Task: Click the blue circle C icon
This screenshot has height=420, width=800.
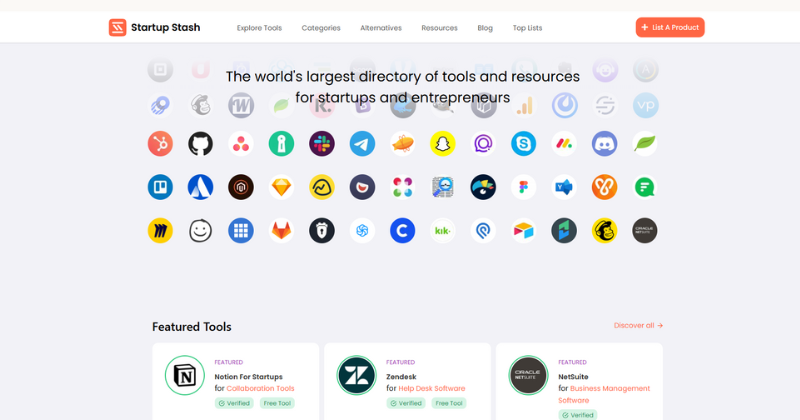Action: coord(403,231)
